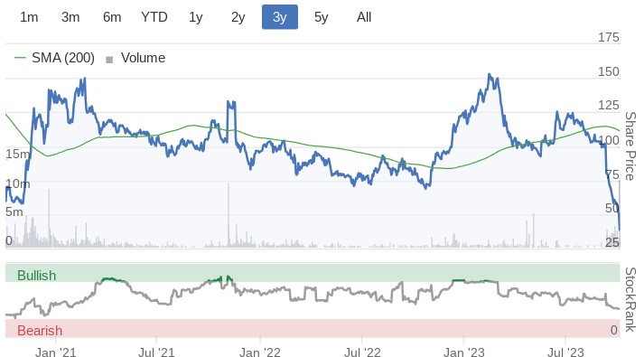Select the 1y time range
644x357 pixels.
coord(196,17)
